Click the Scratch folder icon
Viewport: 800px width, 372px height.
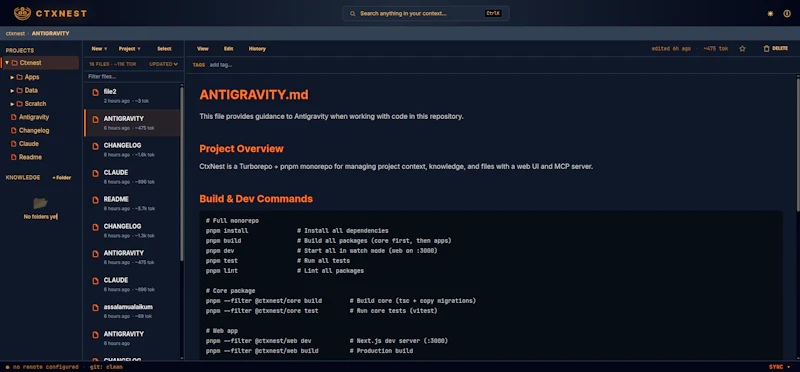(19, 104)
